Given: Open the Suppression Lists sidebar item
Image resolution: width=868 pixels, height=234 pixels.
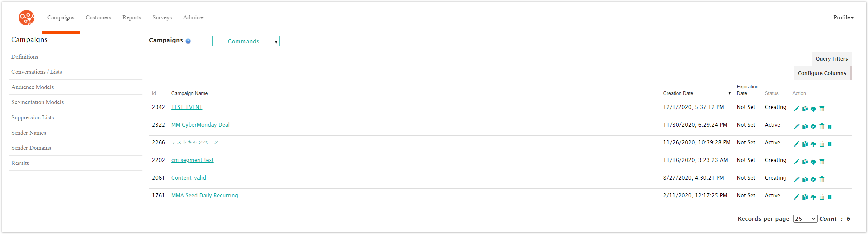Looking at the screenshot, I should coord(32,117).
